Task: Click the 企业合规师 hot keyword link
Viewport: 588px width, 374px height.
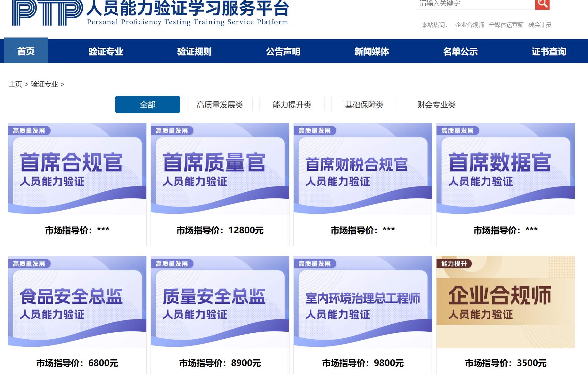Action: point(470,25)
